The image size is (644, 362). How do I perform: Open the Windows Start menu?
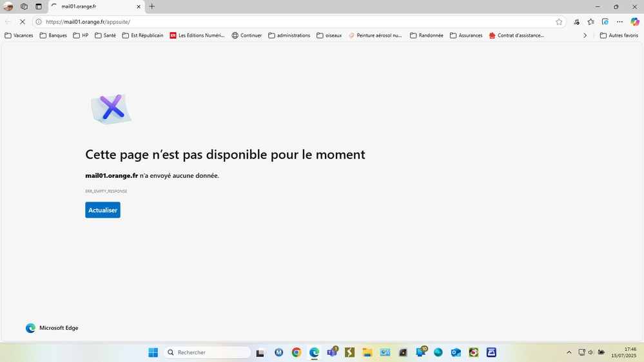pyautogui.click(x=153, y=352)
